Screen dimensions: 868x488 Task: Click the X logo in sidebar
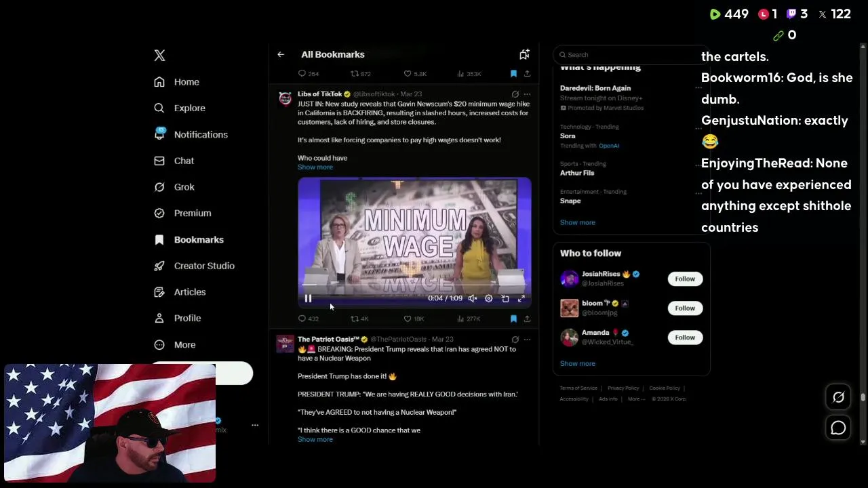(159, 56)
